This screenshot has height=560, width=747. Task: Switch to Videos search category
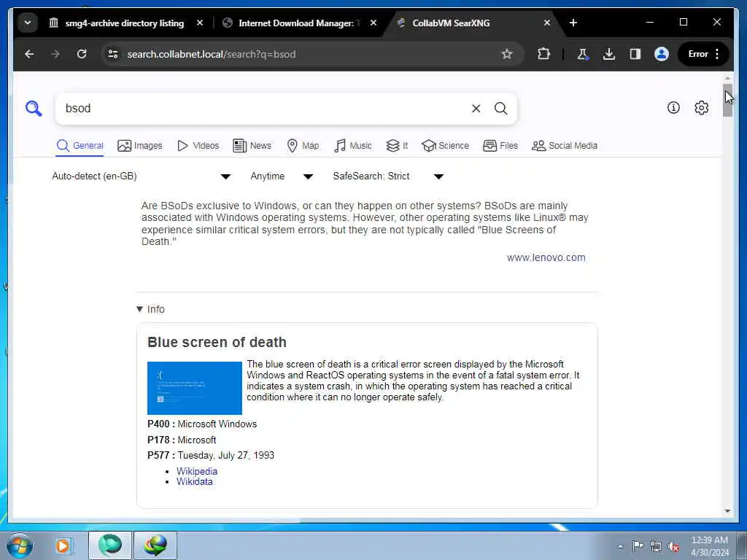tap(198, 146)
